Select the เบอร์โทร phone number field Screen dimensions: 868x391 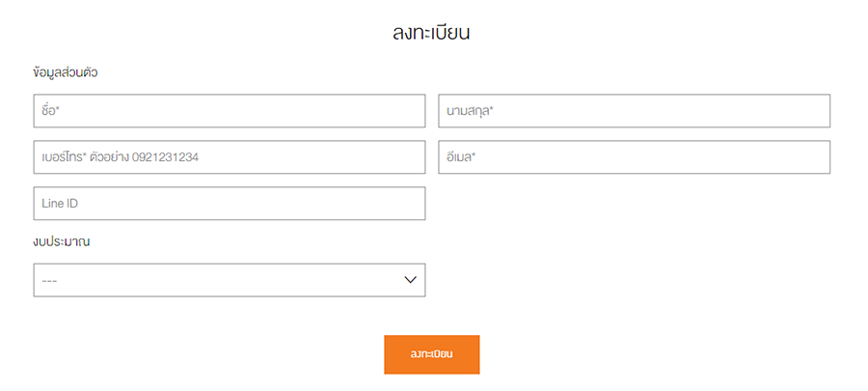click(229, 157)
